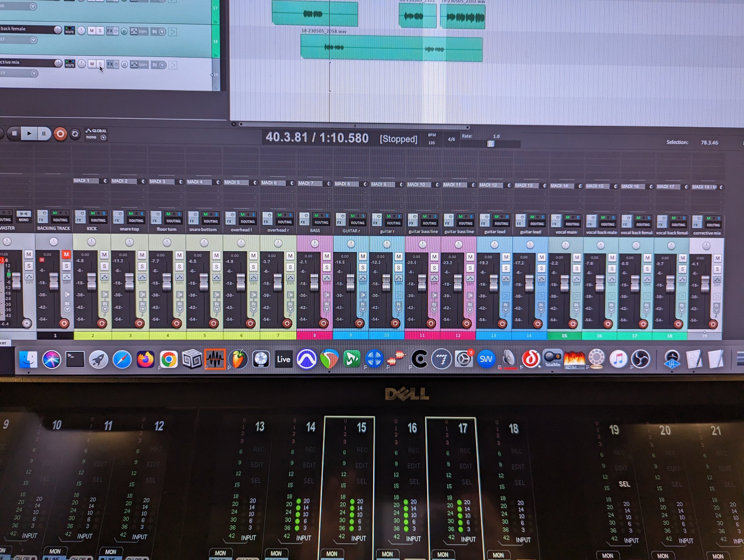
Task: Toggle the MONO button on the MASTER strip
Action: 24,217
